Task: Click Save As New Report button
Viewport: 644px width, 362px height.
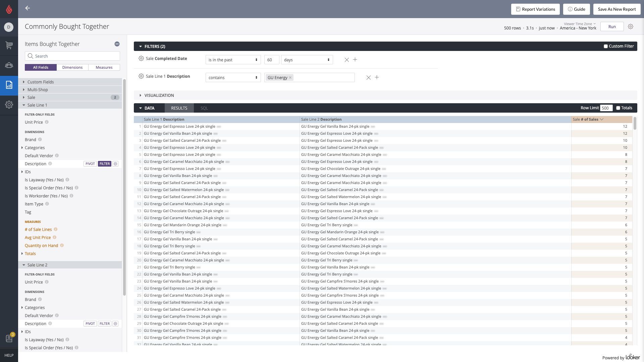Action: click(x=616, y=9)
